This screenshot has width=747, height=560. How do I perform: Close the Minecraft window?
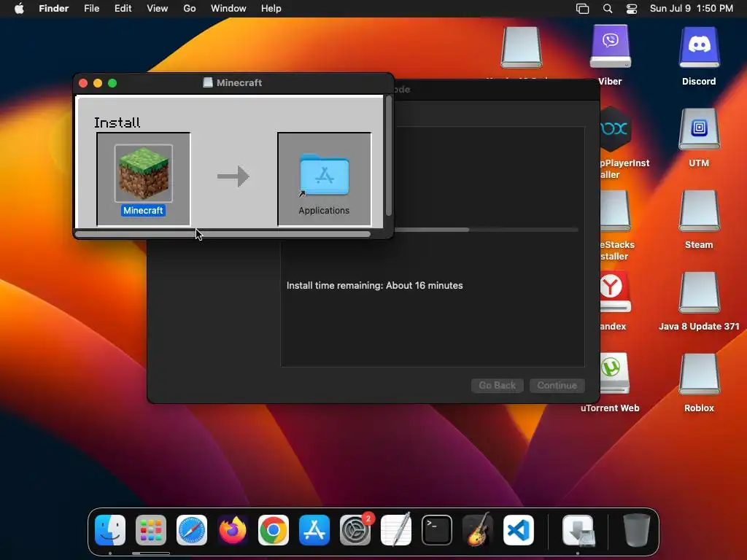[83, 83]
